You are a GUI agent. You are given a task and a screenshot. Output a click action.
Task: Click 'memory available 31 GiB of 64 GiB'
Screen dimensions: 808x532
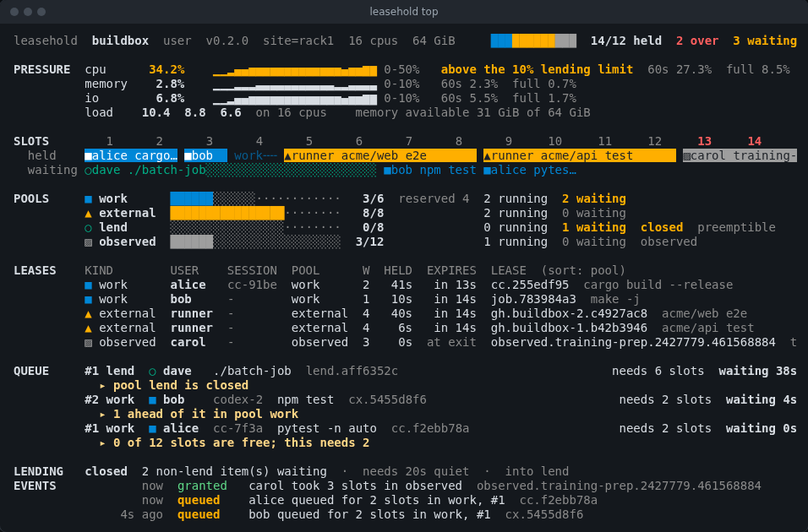[x=472, y=113]
